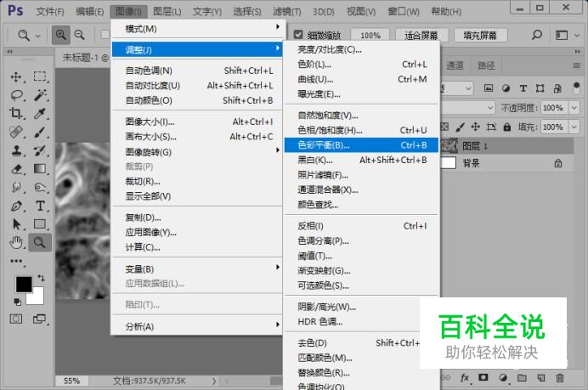The image size is (588, 390).
Task: Click the delete layer trash icon
Action: [x=559, y=377]
